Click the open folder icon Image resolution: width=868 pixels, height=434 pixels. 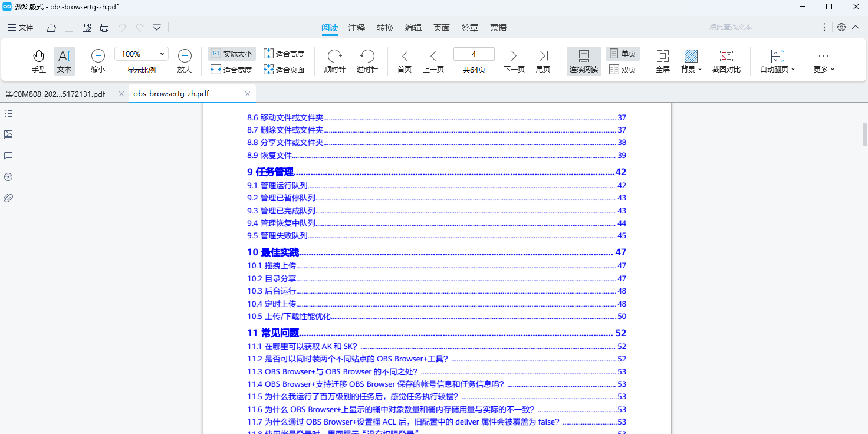click(x=51, y=28)
